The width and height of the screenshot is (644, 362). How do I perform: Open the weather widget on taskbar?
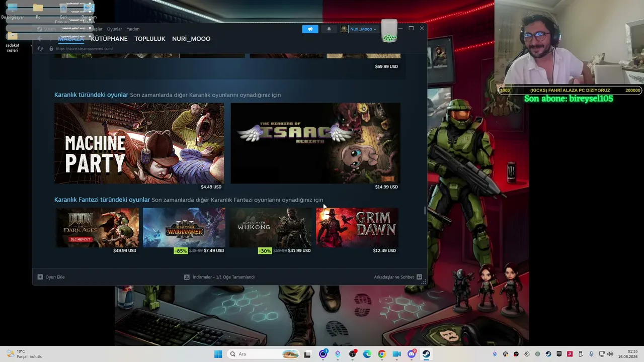[24, 354]
